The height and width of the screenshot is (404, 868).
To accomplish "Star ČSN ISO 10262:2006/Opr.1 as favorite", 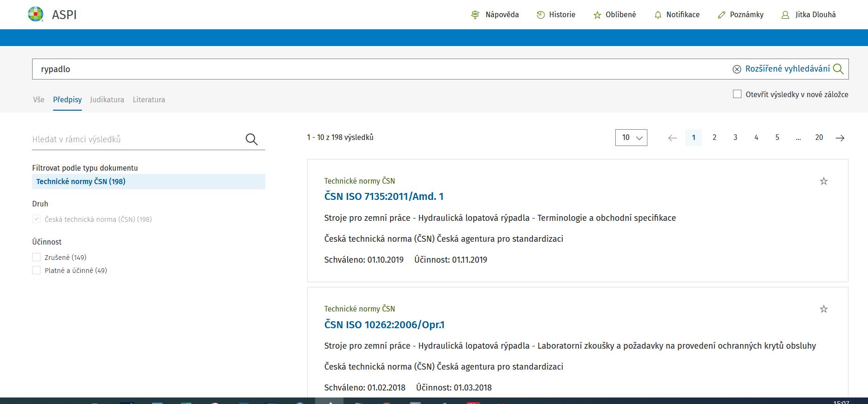I will (823, 309).
